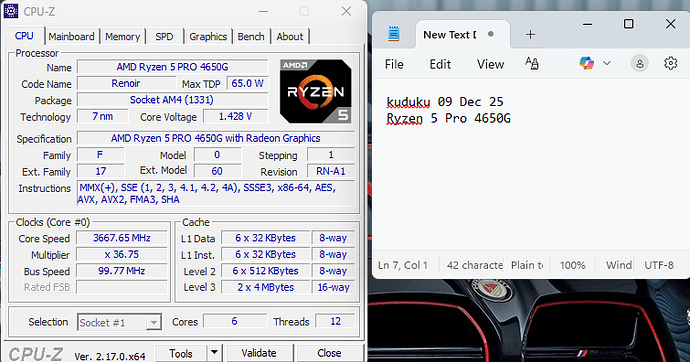The width and height of the screenshot is (690, 362).
Task: Click the Ext. Family value 17
Action: [101, 171]
